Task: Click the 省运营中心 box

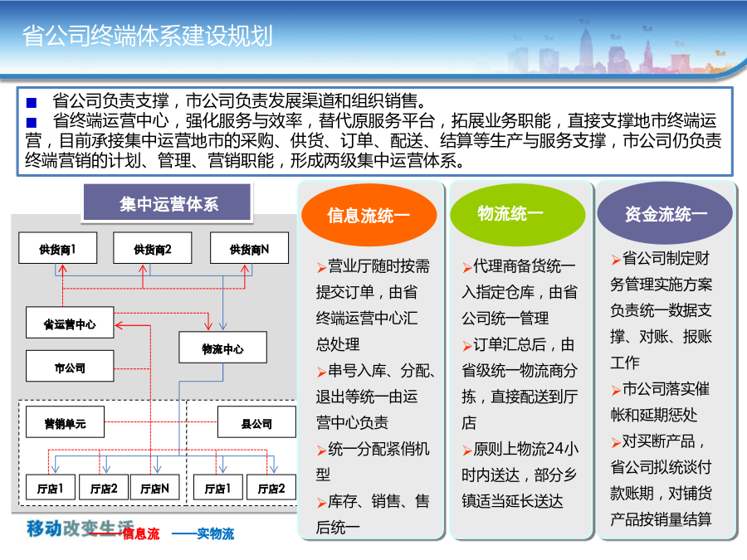Action: click(70, 323)
